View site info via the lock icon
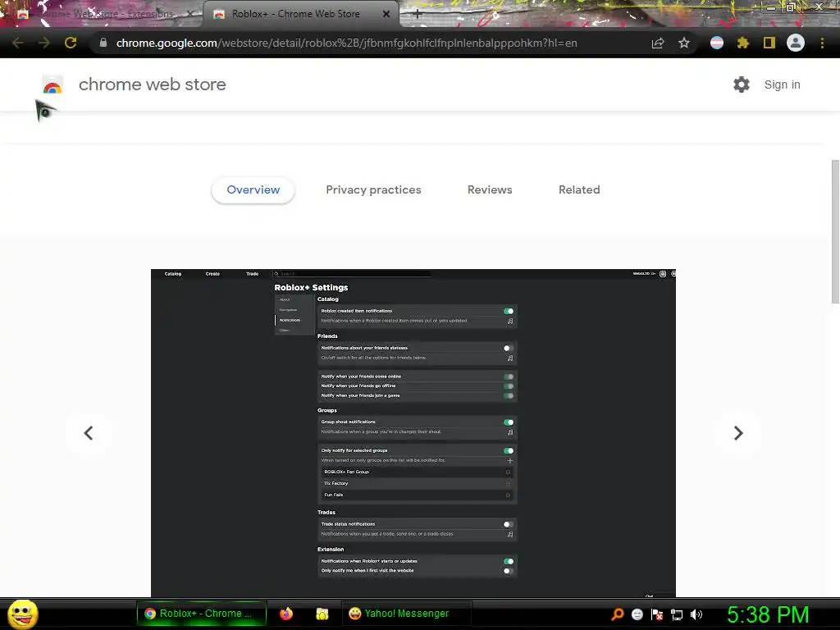This screenshot has height=630, width=840. (103, 43)
